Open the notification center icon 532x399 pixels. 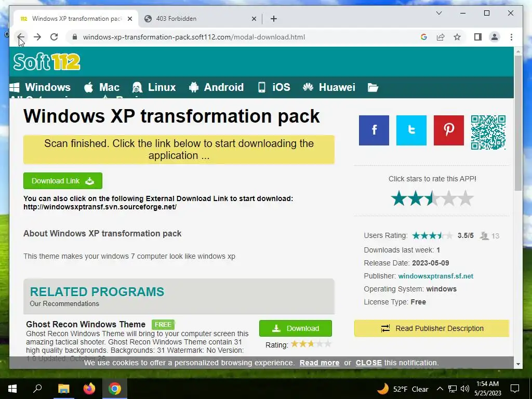pos(515,389)
